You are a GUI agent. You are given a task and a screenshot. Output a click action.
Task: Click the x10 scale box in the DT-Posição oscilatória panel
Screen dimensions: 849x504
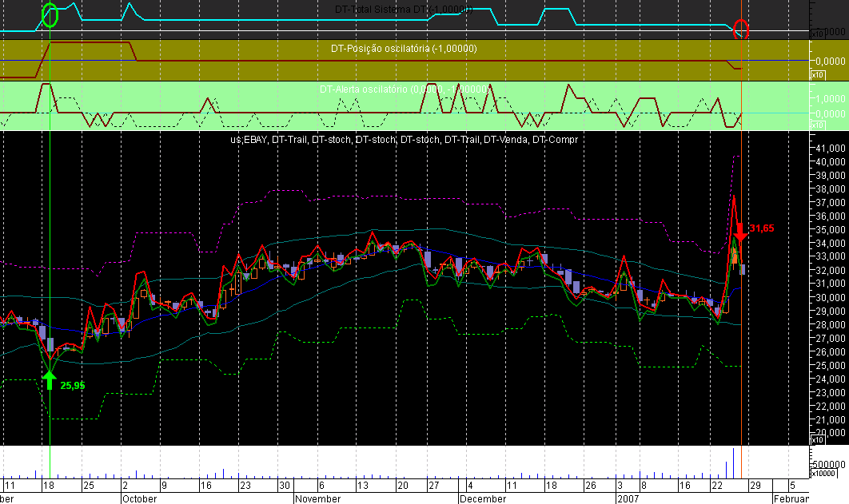point(818,74)
